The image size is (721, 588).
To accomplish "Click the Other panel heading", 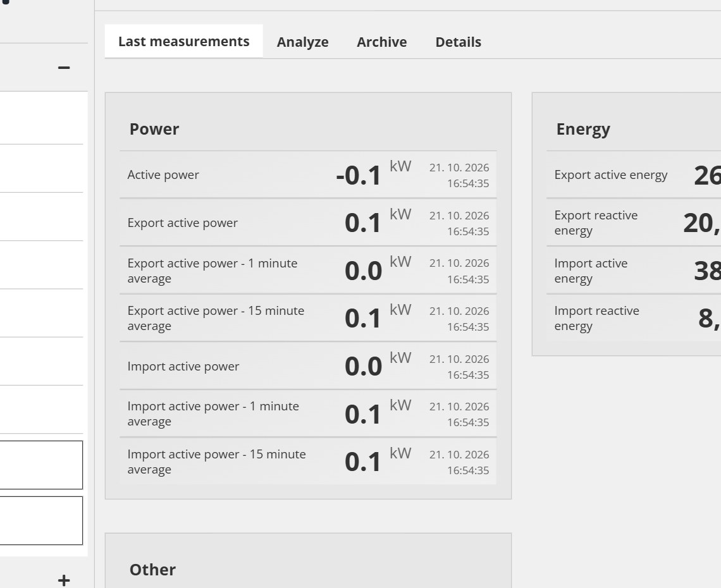I will (152, 570).
